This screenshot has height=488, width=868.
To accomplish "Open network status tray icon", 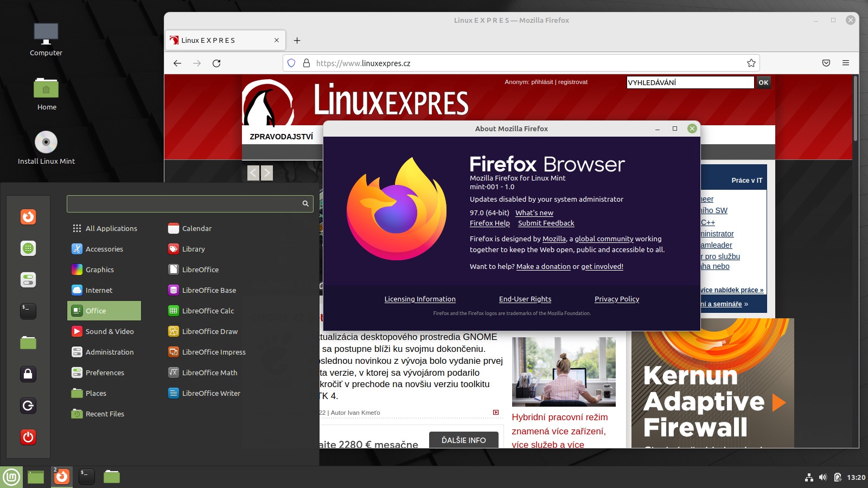I will pyautogui.click(x=809, y=478).
